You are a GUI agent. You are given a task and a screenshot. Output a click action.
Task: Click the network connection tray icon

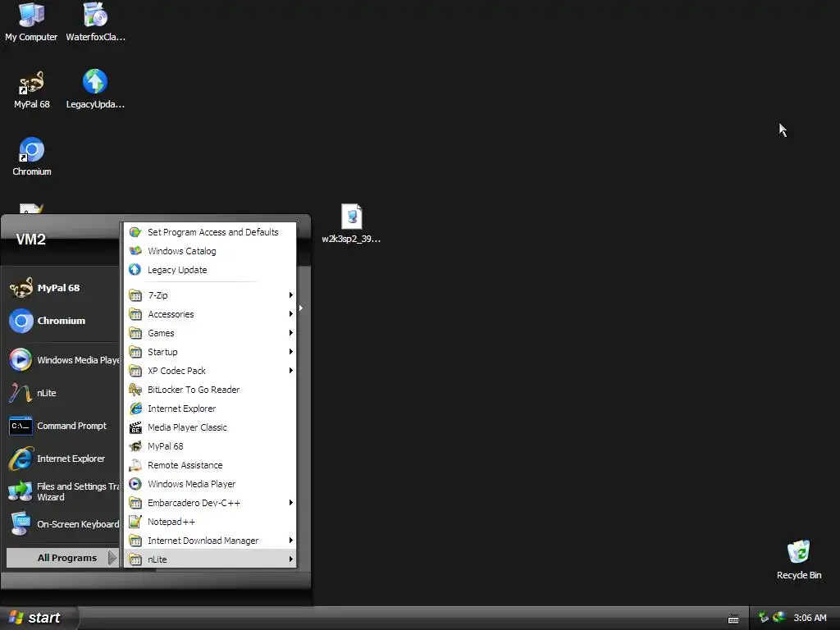pos(764,618)
